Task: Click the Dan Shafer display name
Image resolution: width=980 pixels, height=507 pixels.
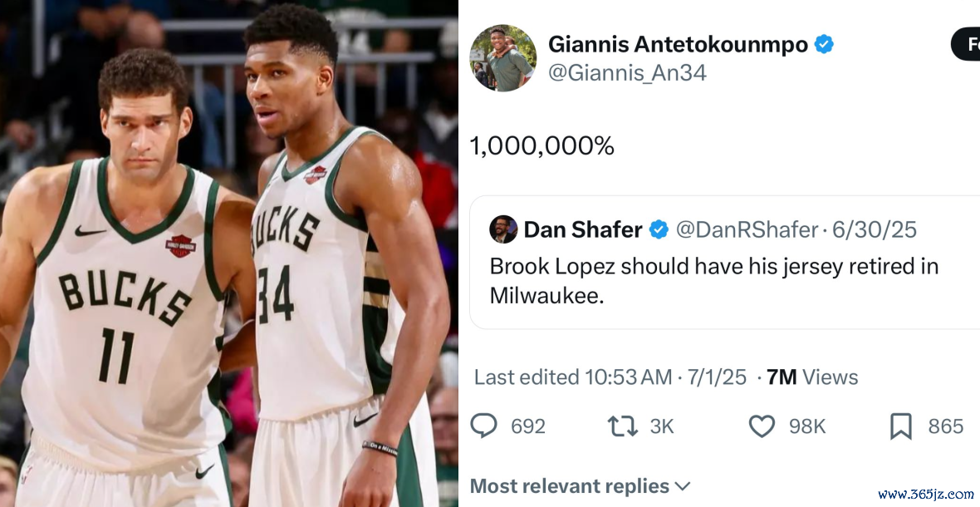Action: 583,229
